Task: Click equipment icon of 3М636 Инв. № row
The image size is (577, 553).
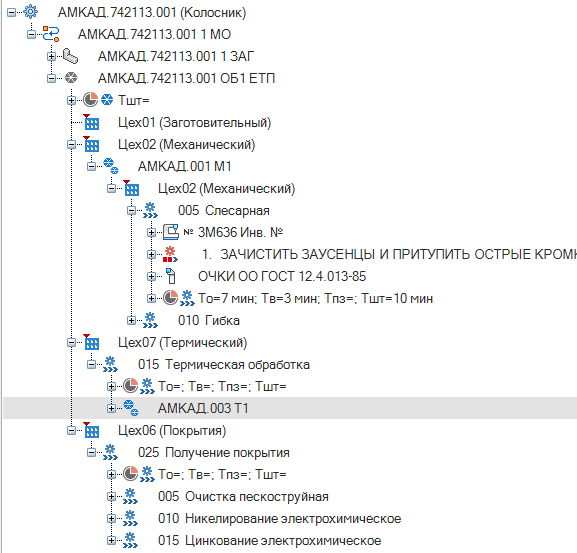Action: tap(171, 232)
